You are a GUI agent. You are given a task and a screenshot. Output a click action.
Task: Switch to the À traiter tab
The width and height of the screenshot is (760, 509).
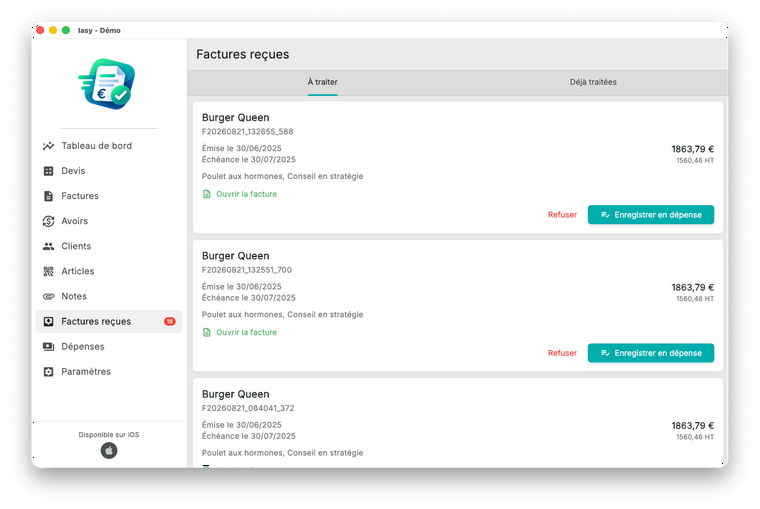(322, 82)
